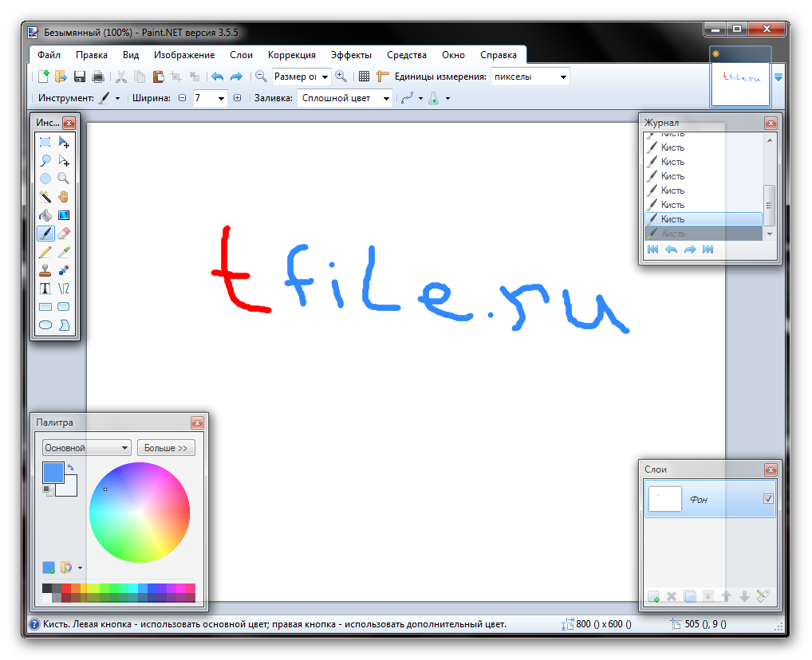Screen dimensions: 812x660
Task: Select the Move Selected Pixels tool
Action: click(x=64, y=142)
